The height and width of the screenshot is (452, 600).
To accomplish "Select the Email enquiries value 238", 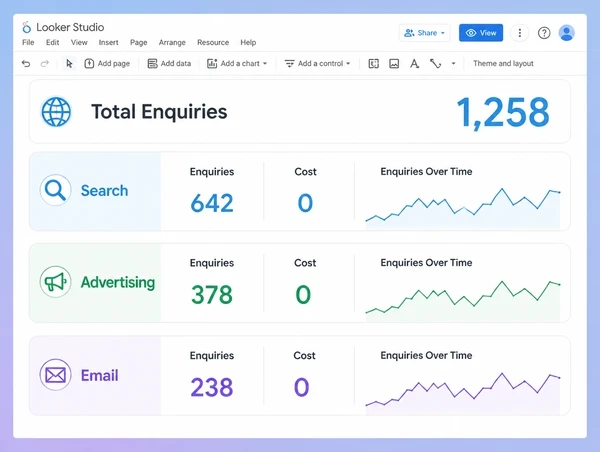I will (x=212, y=387).
